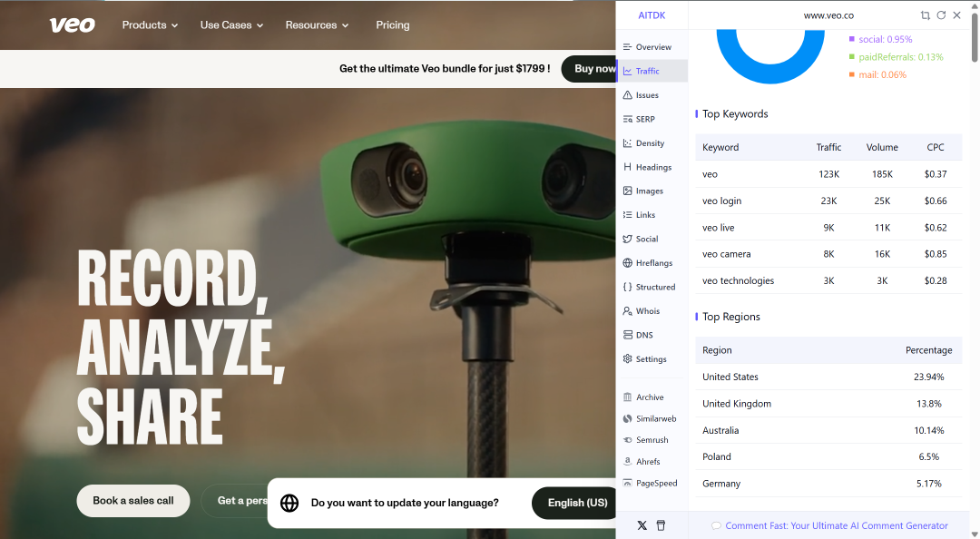Click the Ahrefs icon
The width and height of the screenshot is (980, 539).
628,462
